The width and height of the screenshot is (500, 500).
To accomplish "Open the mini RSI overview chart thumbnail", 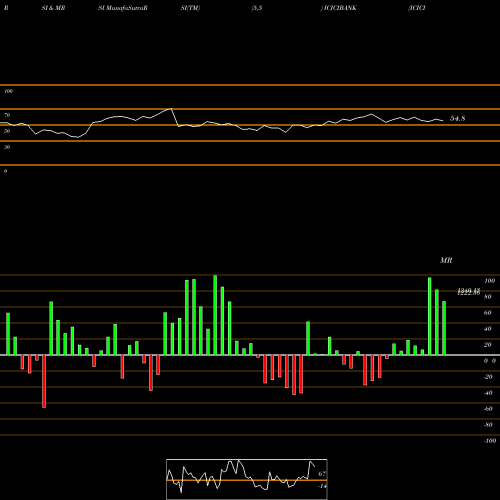I will tap(247, 479).
